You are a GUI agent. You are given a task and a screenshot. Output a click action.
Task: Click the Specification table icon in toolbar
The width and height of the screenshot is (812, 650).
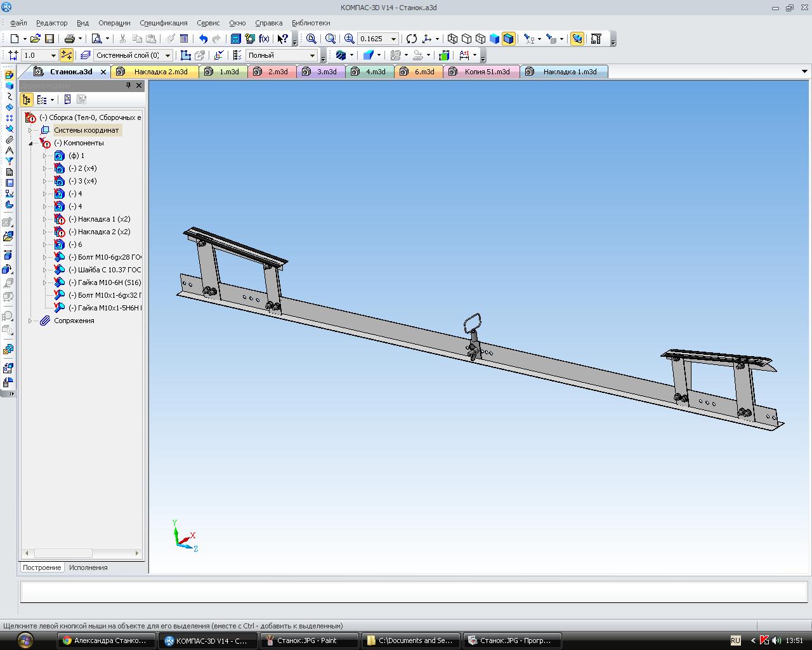pyautogui.click(x=184, y=39)
